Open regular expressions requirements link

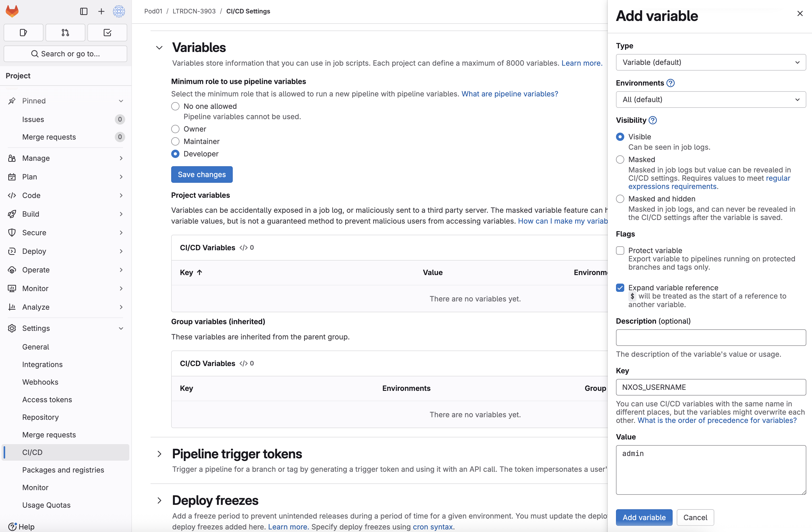pos(709,183)
